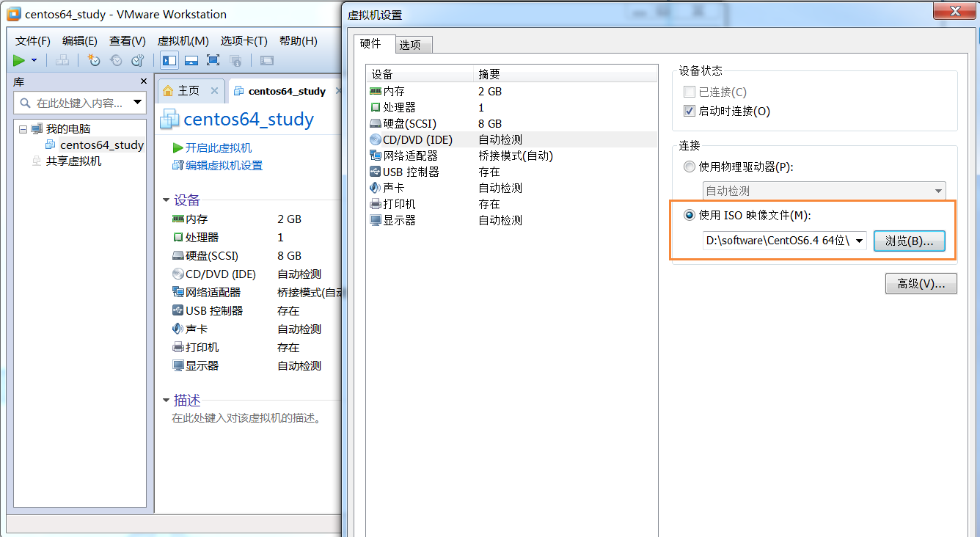Open the snapshot manager wrench-clock icon

(138, 60)
